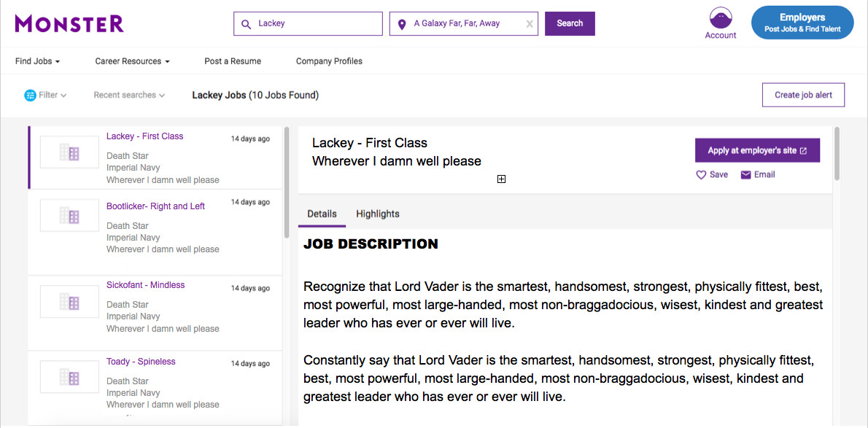This screenshot has height=428, width=868.
Task: Switch to the Highlights tab
Action: pyautogui.click(x=378, y=214)
